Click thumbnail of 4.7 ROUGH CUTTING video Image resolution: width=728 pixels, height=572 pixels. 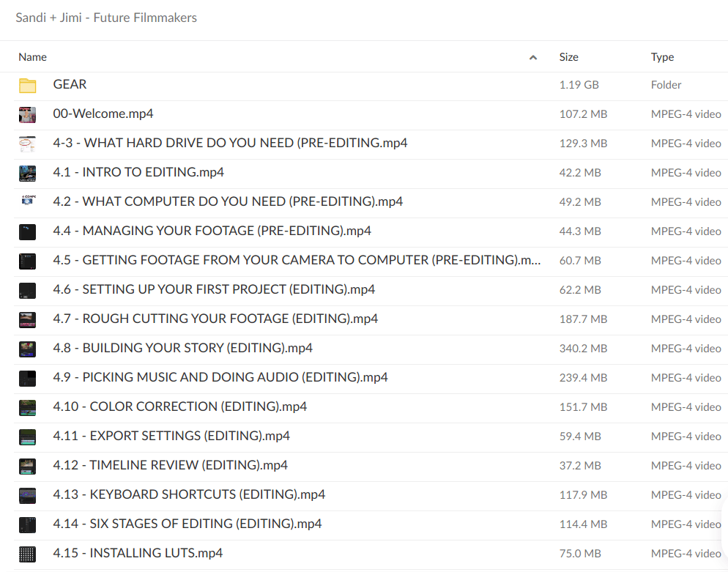coord(27,320)
